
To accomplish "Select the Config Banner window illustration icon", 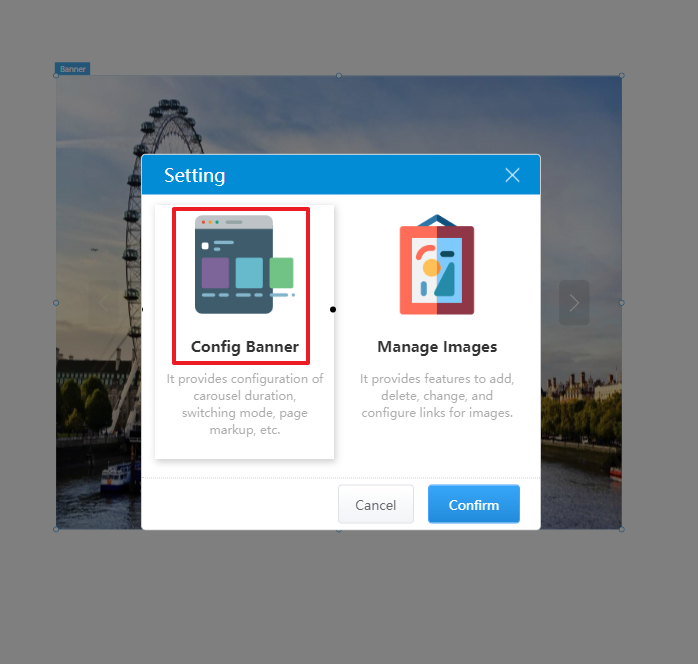I will (x=244, y=264).
